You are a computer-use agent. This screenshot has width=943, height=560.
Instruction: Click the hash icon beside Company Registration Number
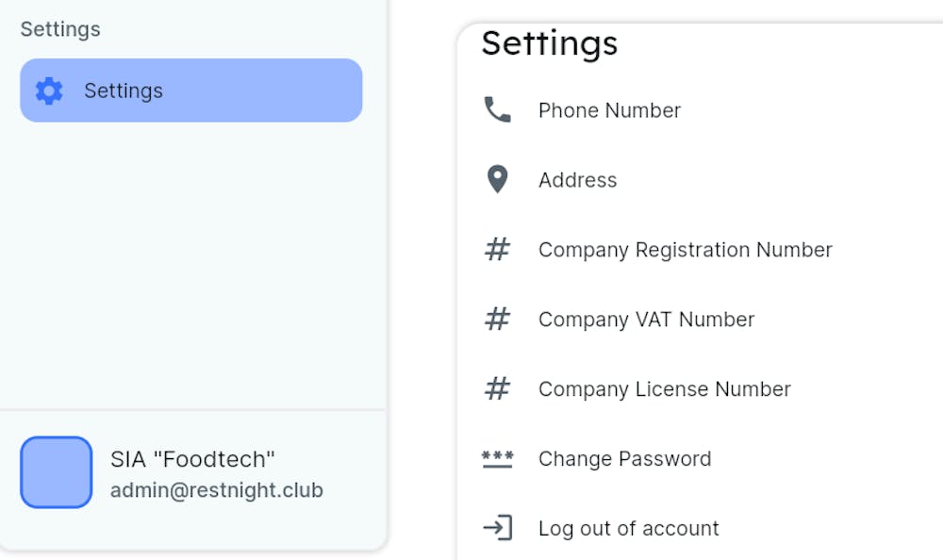[x=497, y=250]
